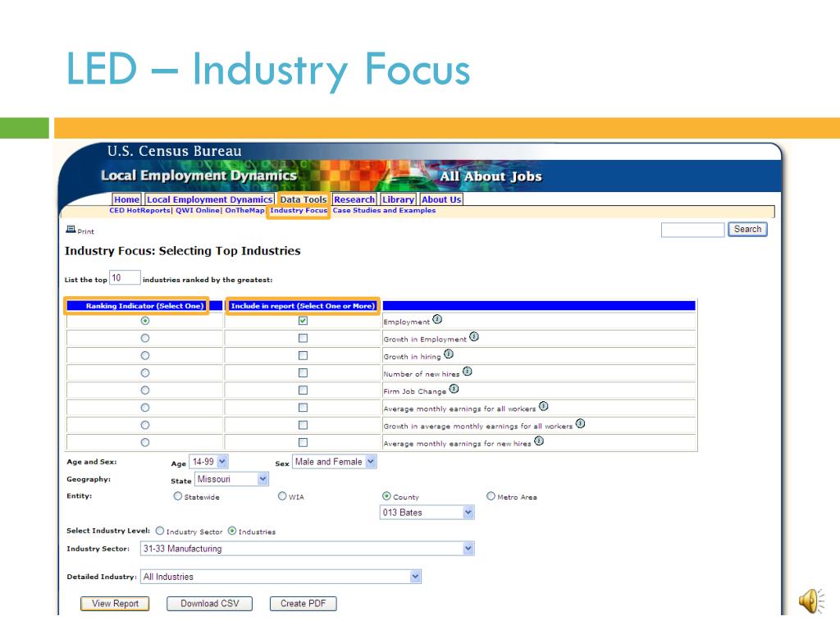Open the Age 14-99 dropdown
The height and width of the screenshot is (630, 840).
tap(209, 461)
